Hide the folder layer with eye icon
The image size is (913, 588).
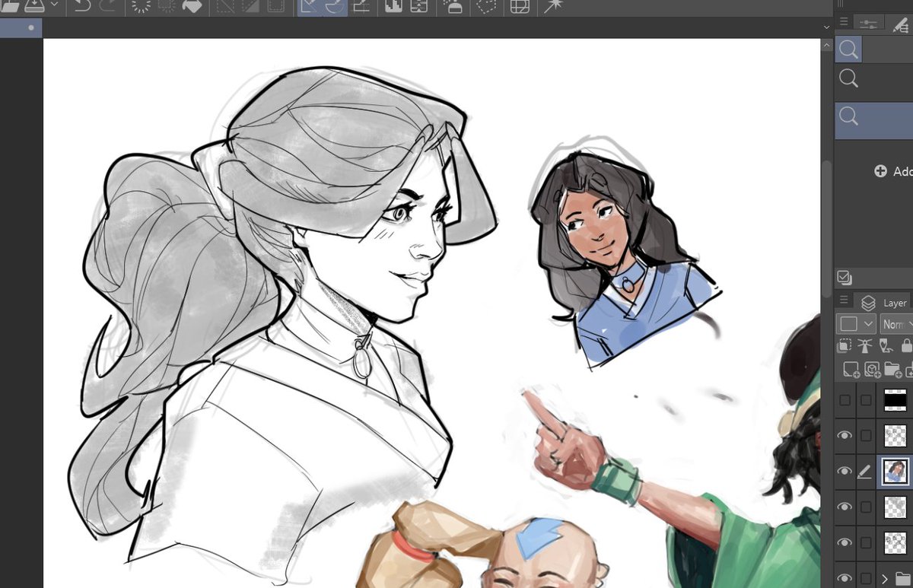click(x=844, y=577)
